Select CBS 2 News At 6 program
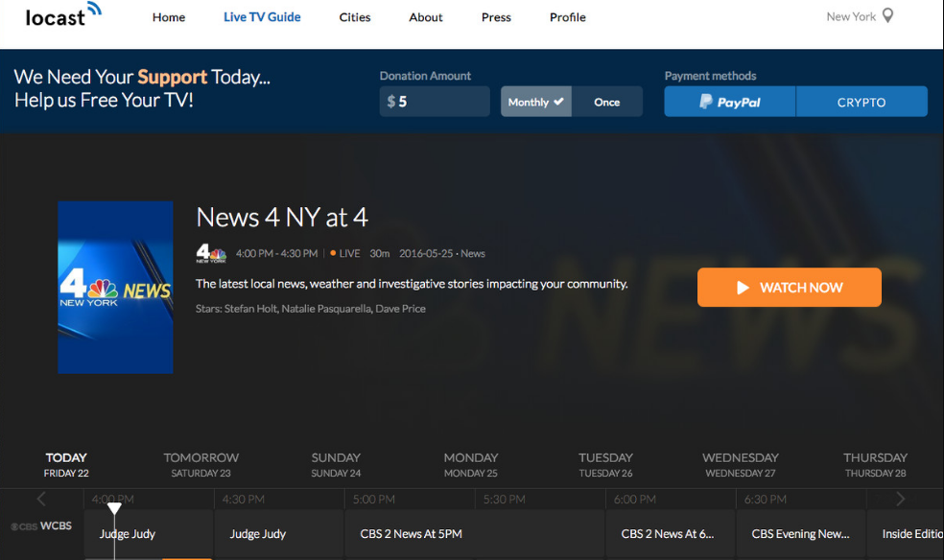 pyautogui.click(x=671, y=534)
